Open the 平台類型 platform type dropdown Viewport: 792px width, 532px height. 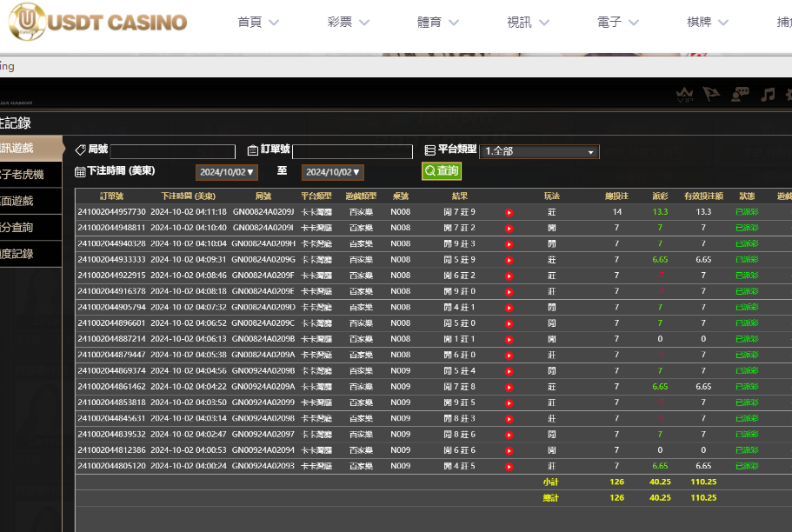(539, 151)
